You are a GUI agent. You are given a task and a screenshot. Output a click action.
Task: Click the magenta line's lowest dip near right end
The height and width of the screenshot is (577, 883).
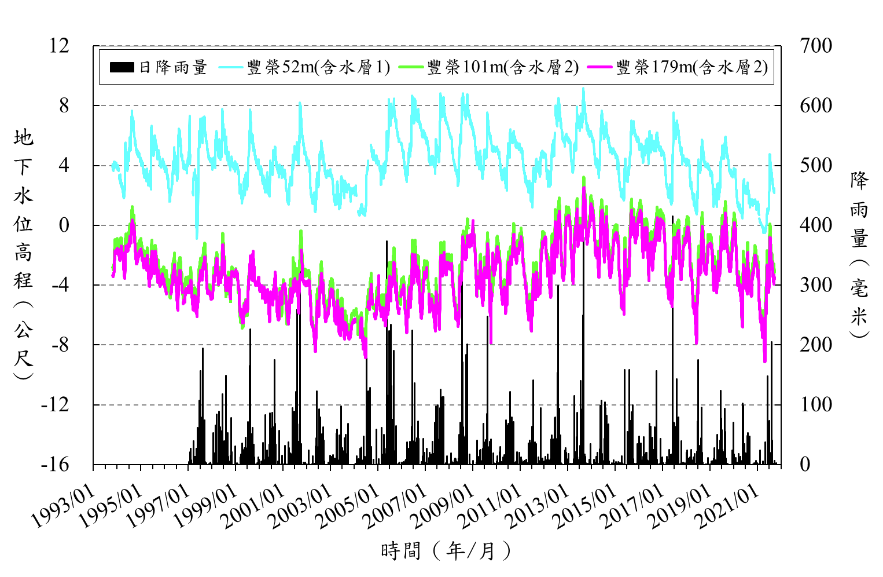pyautogui.click(x=765, y=361)
